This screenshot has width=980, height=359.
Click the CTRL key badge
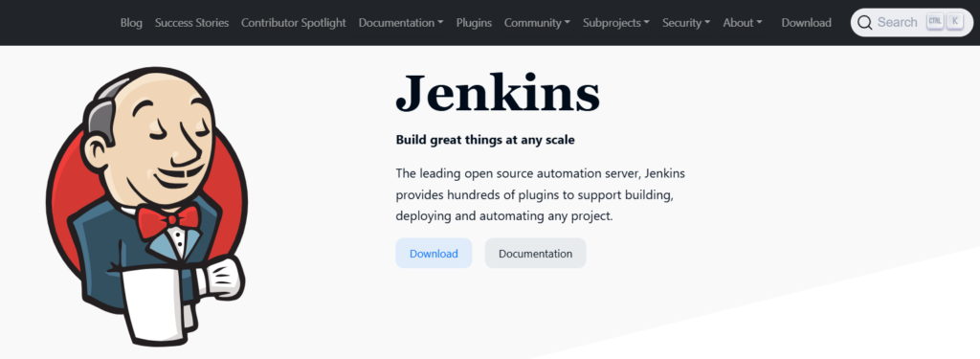[x=935, y=21]
